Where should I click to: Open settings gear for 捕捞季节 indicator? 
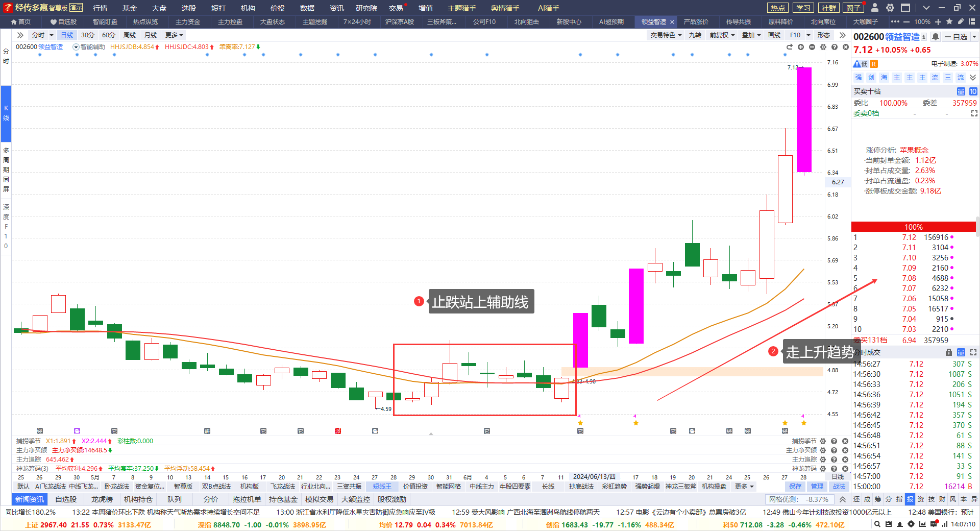(823, 441)
